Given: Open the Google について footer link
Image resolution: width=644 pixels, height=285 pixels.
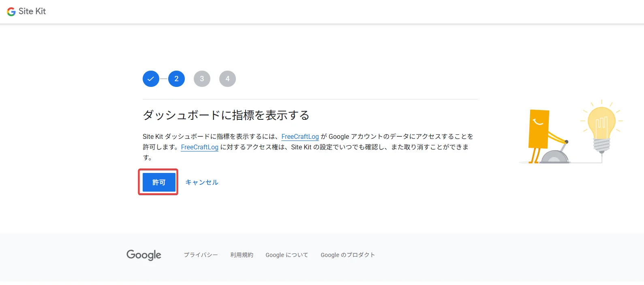Looking at the screenshot, I should click(x=287, y=255).
